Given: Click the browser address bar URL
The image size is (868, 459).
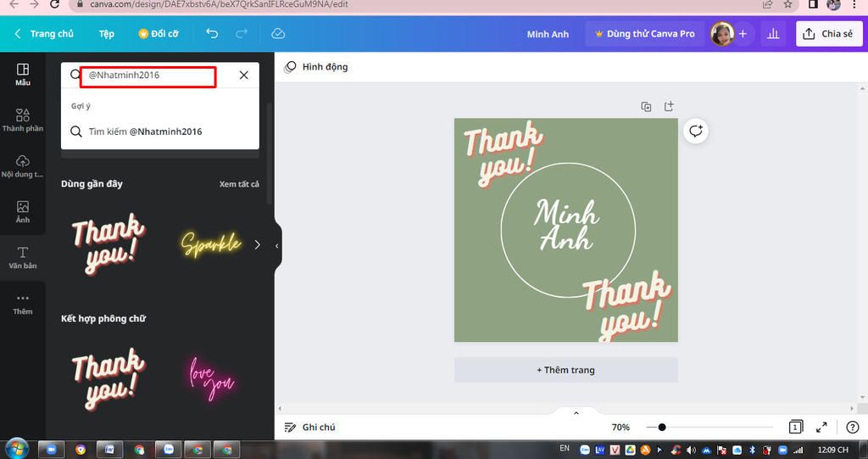Looking at the screenshot, I should [x=220, y=4].
